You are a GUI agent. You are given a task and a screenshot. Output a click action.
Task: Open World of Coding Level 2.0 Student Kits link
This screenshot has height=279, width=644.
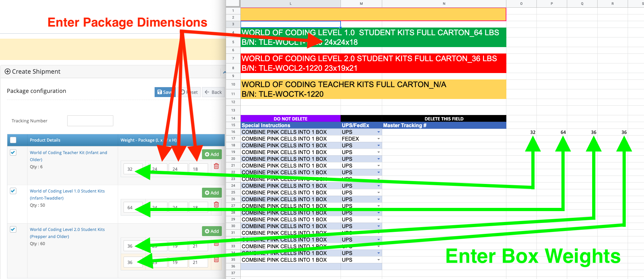[67, 233]
